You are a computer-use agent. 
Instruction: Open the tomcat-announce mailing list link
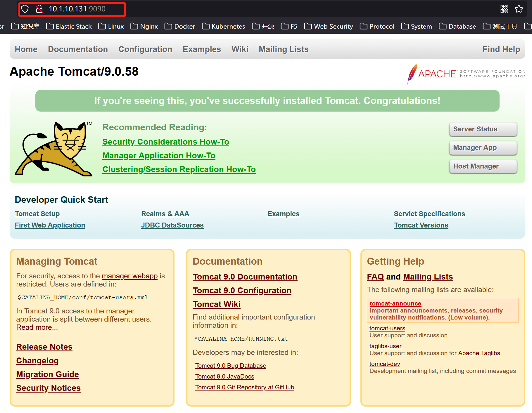(x=395, y=303)
